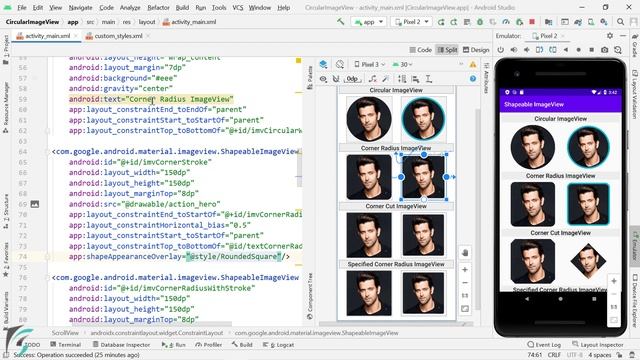Open the Build menu
This screenshot has width=640, height=360.
point(182,7)
